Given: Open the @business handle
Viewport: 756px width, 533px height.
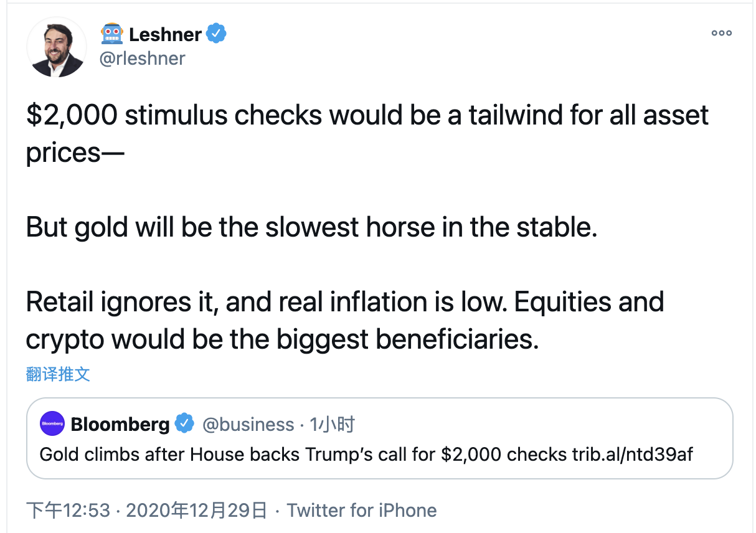Looking at the screenshot, I should tap(248, 425).
